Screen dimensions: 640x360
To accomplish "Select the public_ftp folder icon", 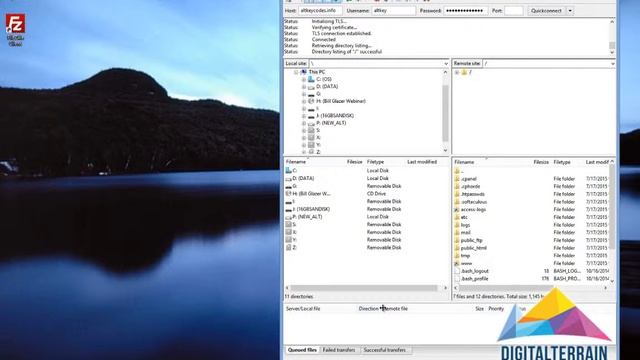I will (x=457, y=240).
